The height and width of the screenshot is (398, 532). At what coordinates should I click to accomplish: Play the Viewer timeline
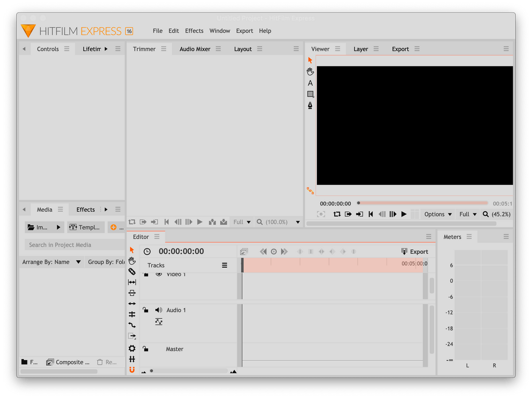[404, 214]
